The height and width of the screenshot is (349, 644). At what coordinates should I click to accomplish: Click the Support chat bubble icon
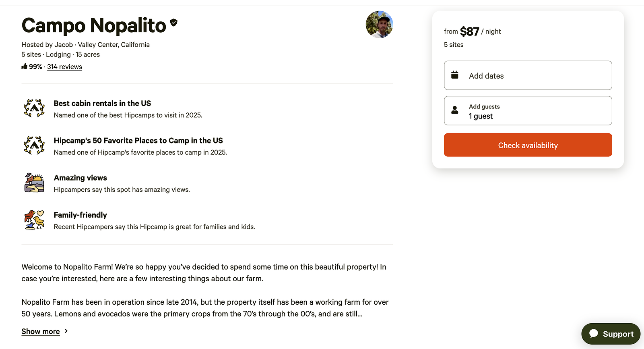pyautogui.click(x=594, y=333)
